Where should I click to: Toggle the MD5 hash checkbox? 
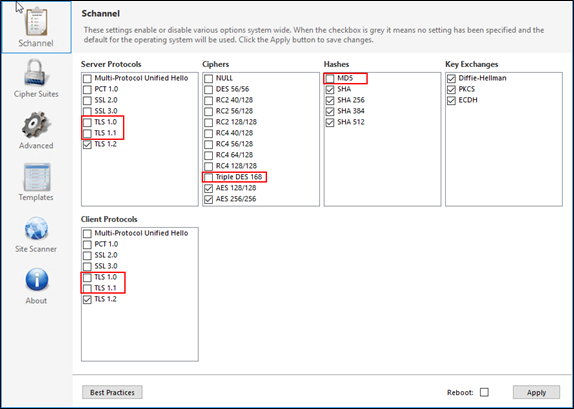(330, 78)
